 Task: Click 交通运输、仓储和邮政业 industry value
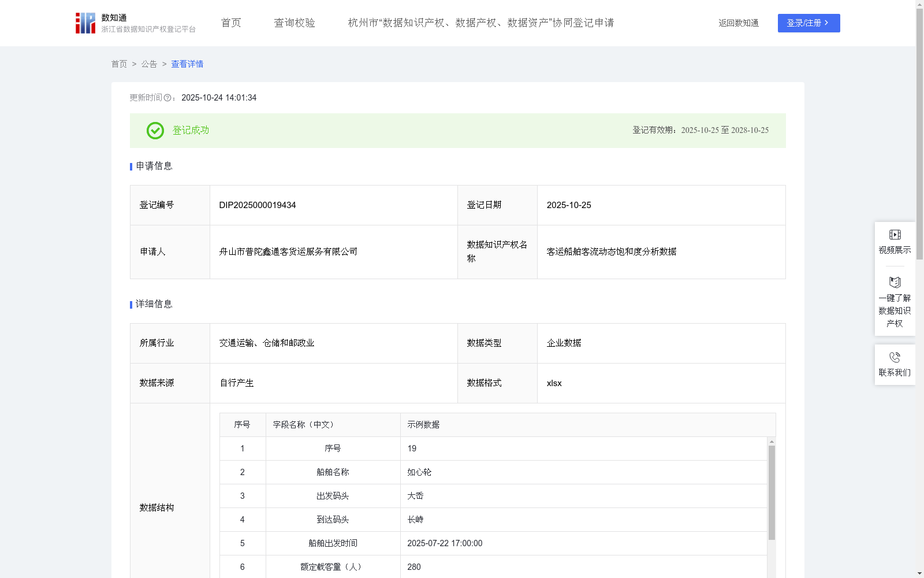pyautogui.click(x=267, y=343)
